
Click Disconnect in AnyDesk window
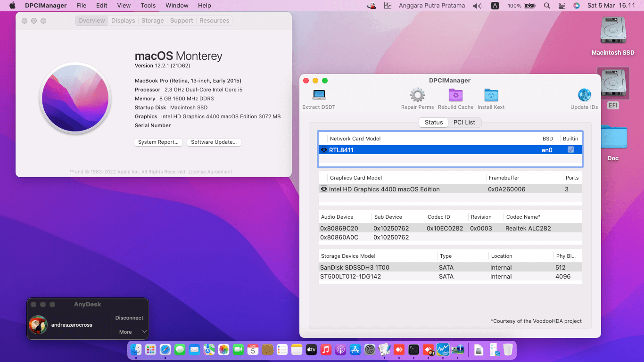pyautogui.click(x=129, y=318)
